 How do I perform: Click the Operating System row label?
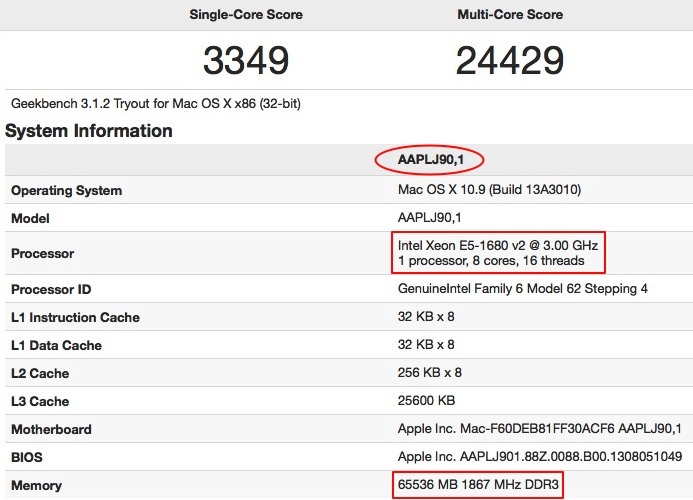pyautogui.click(x=66, y=191)
